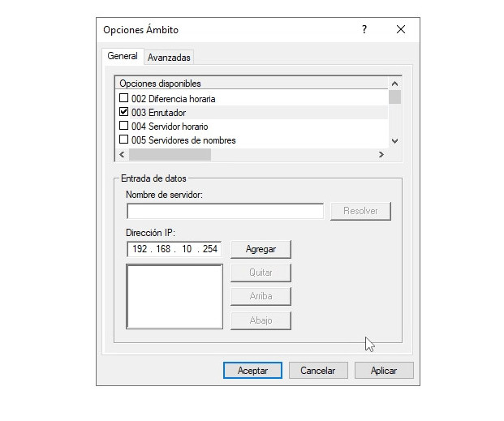
Task: Apply changes with Aplicar button
Action: pyautogui.click(x=383, y=370)
